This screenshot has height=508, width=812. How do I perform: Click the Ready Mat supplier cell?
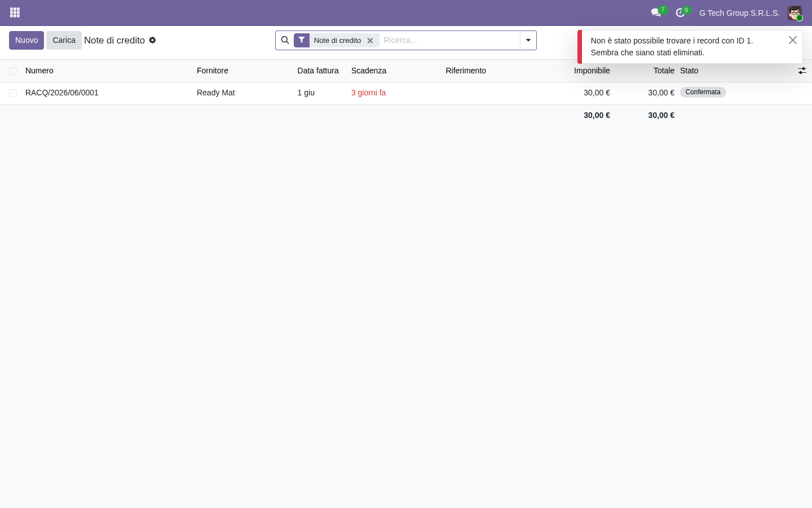coord(216,93)
